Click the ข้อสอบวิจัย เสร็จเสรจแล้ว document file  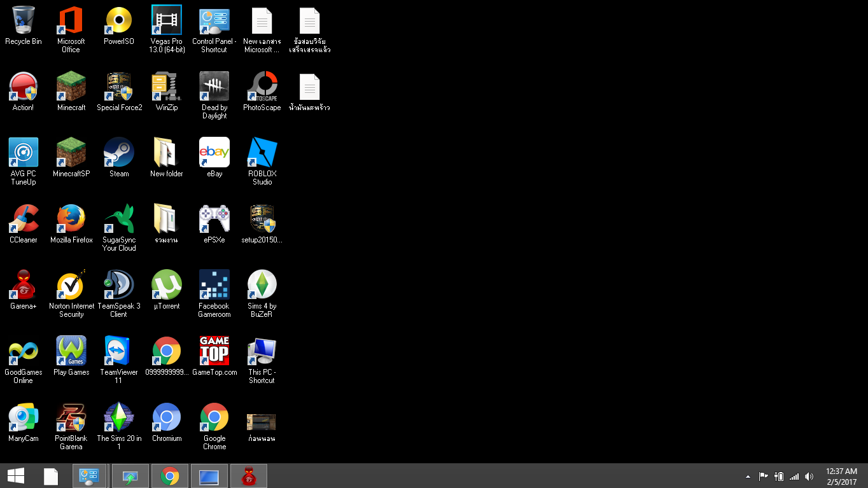[309, 20]
